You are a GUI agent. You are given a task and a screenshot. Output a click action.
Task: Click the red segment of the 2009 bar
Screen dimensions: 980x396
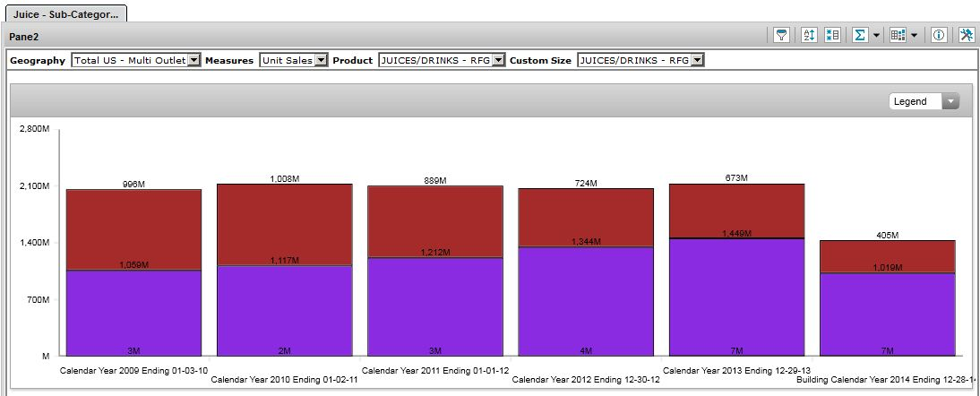coord(133,228)
